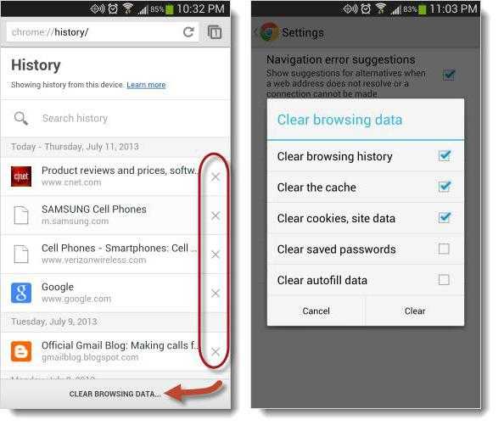
Task: Tap the search history magnifier icon
Action: point(21,118)
